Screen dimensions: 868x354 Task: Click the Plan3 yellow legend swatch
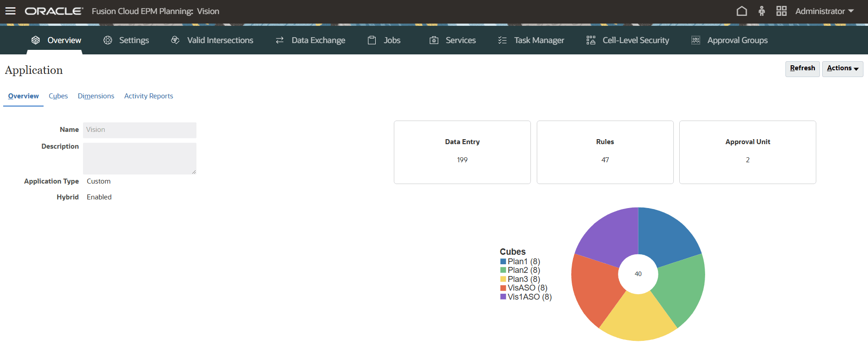(503, 279)
